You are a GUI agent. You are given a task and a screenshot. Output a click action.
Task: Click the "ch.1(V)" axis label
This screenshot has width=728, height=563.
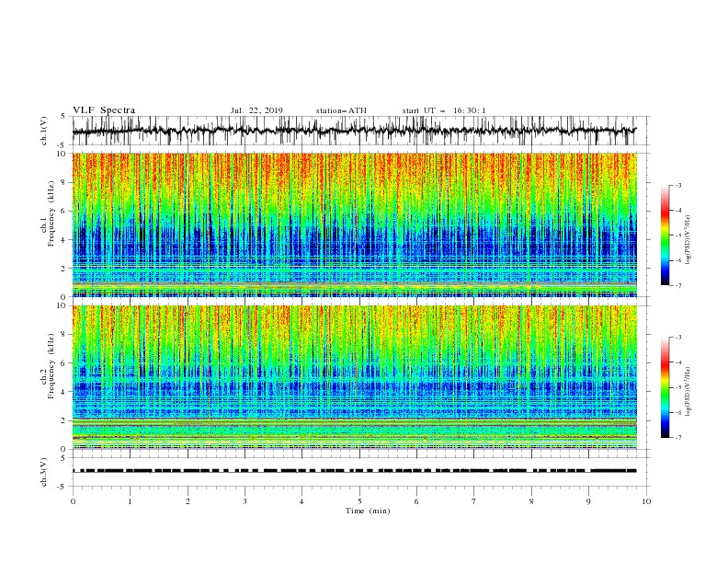(44, 131)
